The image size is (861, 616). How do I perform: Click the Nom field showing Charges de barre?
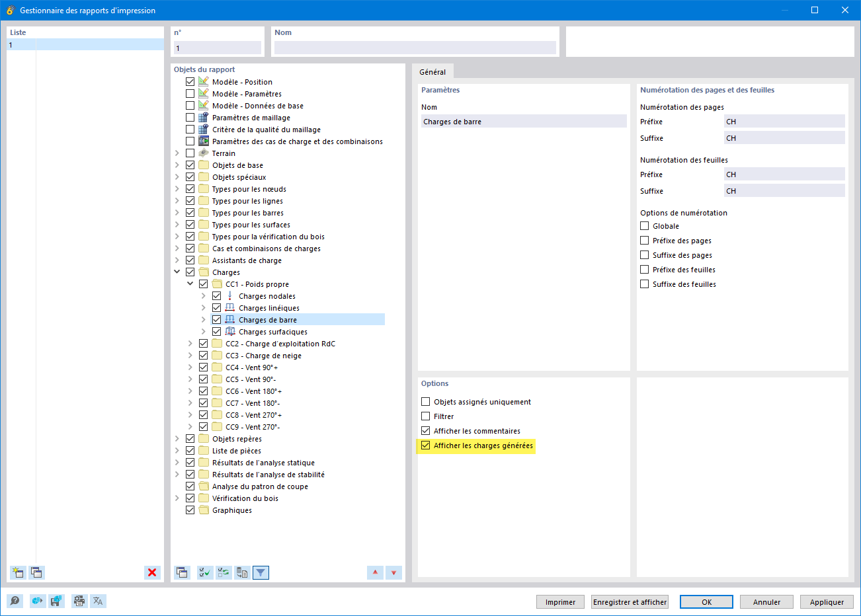[x=524, y=122]
